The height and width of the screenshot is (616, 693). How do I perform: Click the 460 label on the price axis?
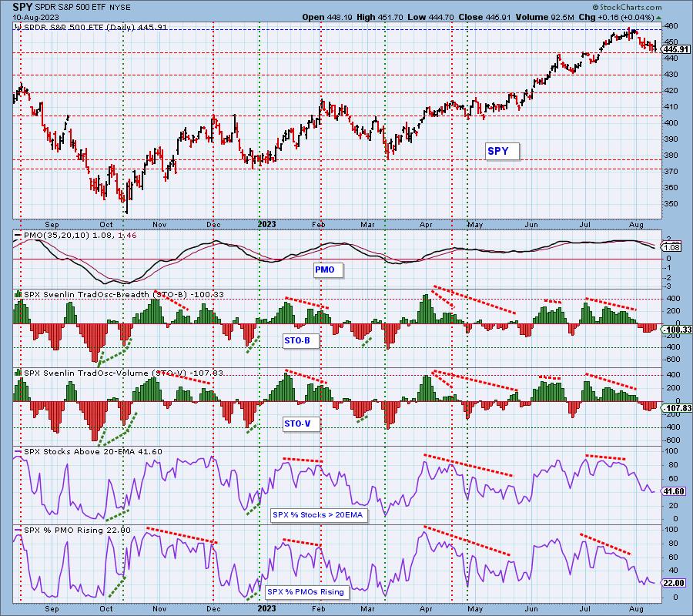click(x=671, y=26)
